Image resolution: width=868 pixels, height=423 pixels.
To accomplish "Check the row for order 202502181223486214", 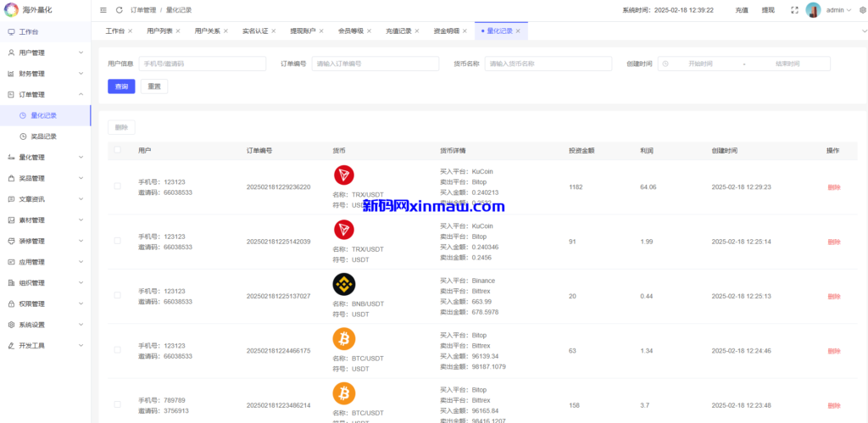I will [x=117, y=404].
